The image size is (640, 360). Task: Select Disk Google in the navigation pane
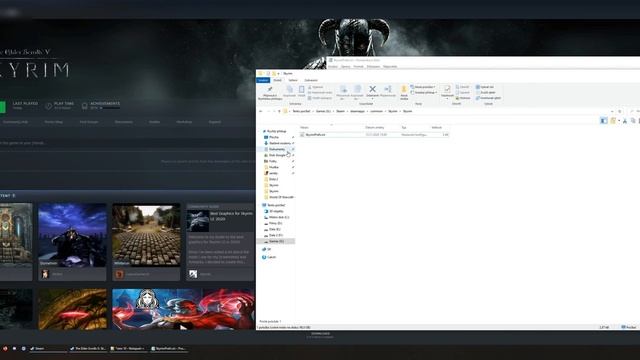[x=277, y=156]
